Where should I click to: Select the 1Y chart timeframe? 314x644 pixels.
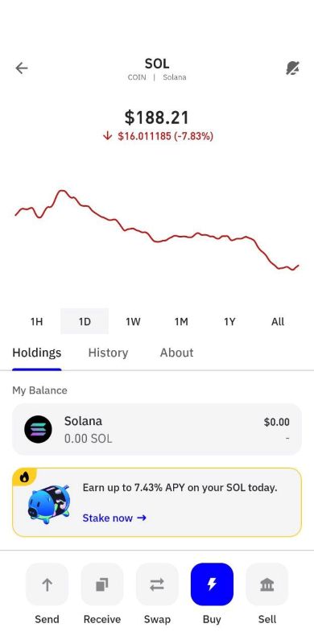[x=229, y=321]
